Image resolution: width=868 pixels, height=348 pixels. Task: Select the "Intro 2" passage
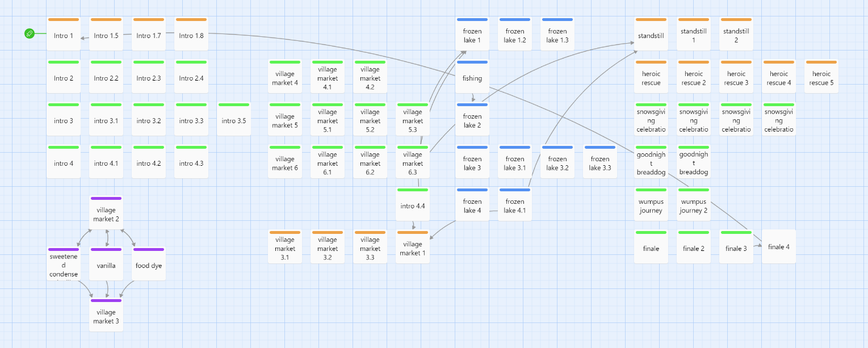(64, 77)
